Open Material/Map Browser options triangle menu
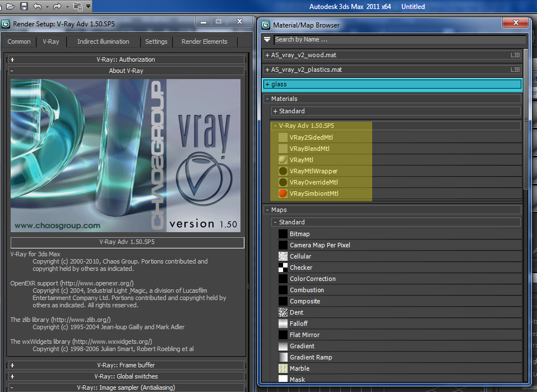 coord(267,40)
